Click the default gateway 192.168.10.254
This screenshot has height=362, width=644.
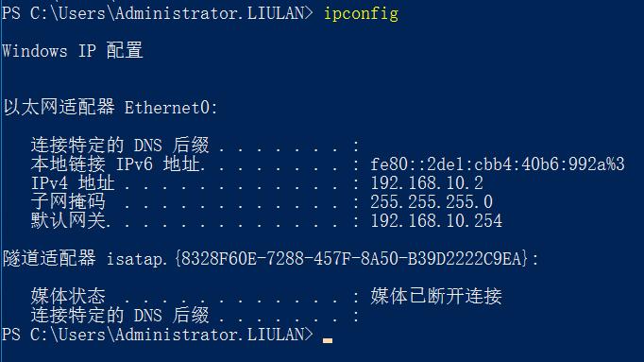(436, 221)
